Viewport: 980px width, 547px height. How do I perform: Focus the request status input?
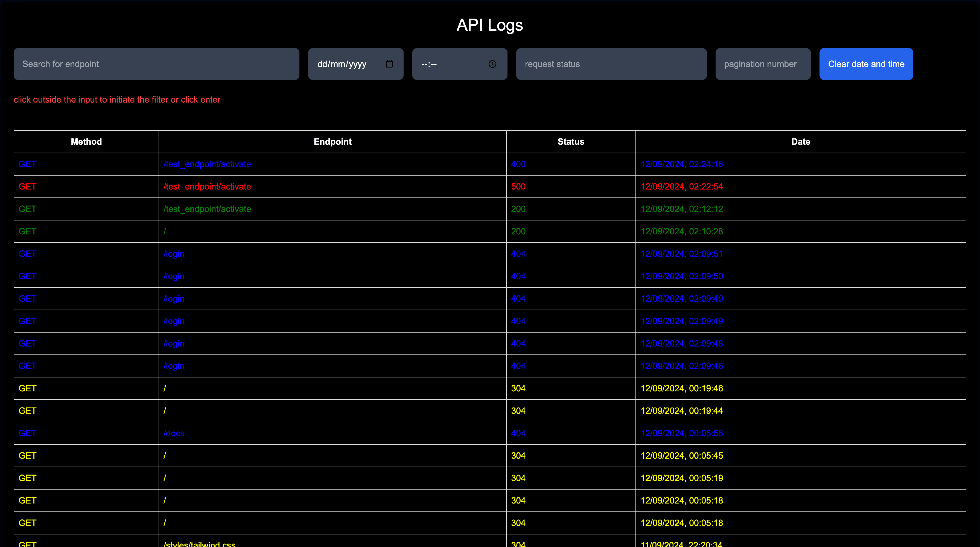click(611, 64)
